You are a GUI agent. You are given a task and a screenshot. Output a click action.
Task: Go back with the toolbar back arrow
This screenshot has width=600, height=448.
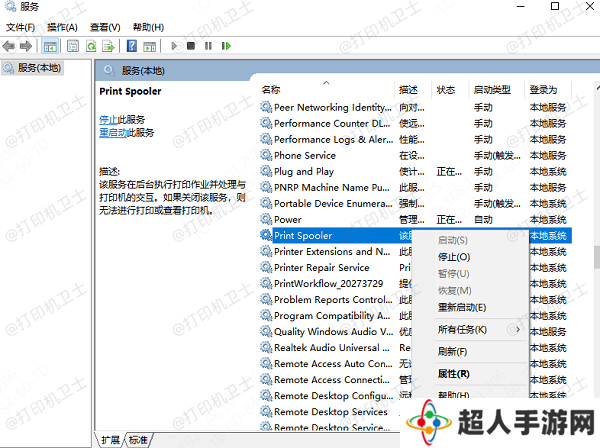click(9, 46)
